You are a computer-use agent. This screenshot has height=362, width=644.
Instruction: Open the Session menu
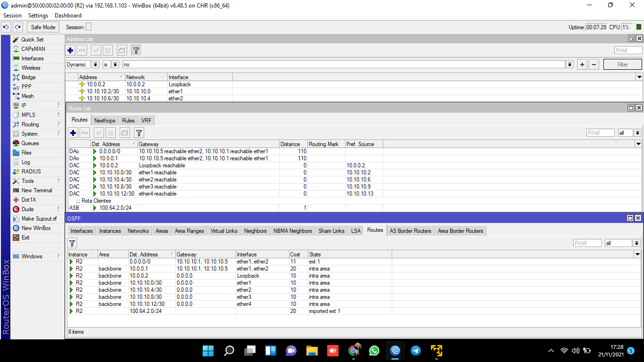point(13,16)
